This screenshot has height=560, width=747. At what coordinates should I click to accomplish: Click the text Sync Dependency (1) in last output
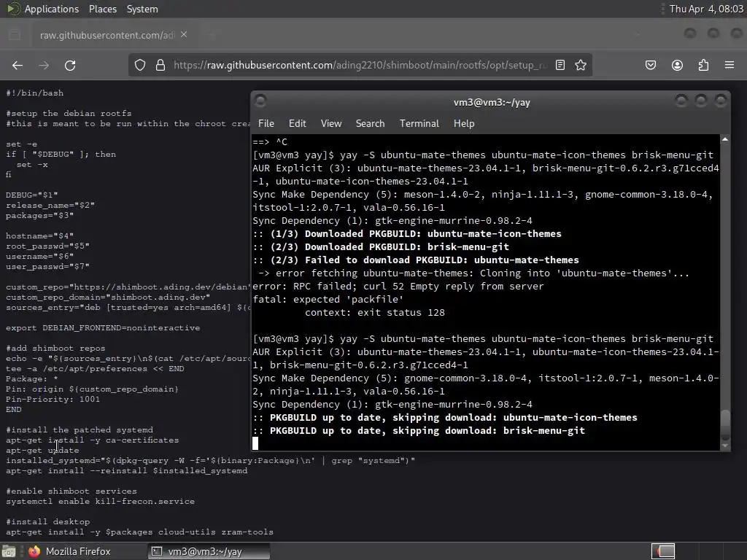coord(311,404)
